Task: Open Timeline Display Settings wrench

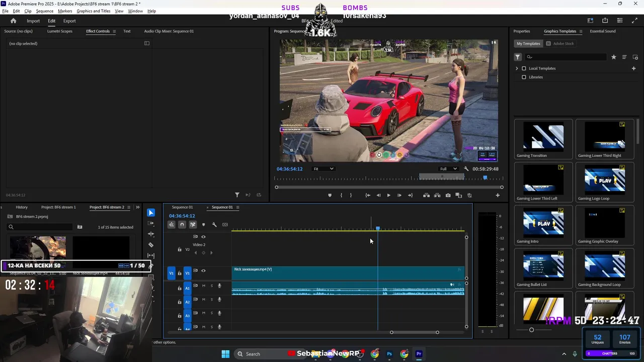Action: pos(214,225)
